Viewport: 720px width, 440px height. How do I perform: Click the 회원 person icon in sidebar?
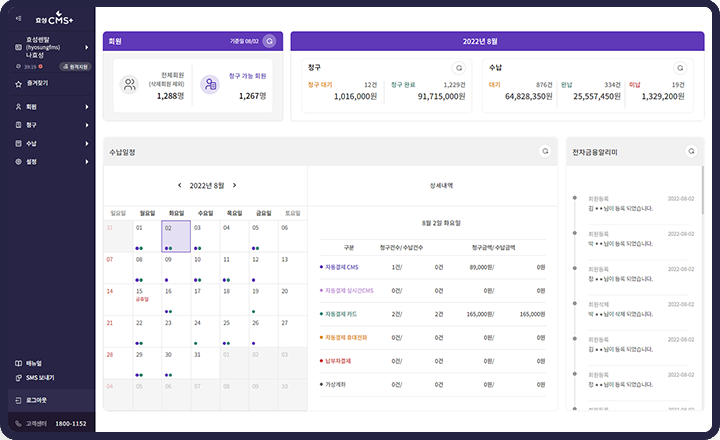click(x=18, y=107)
